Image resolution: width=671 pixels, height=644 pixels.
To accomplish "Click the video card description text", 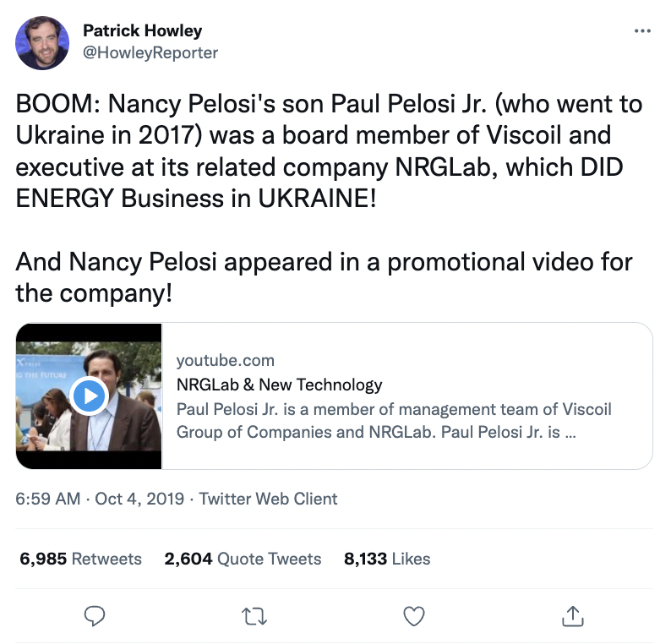I will pos(393,420).
